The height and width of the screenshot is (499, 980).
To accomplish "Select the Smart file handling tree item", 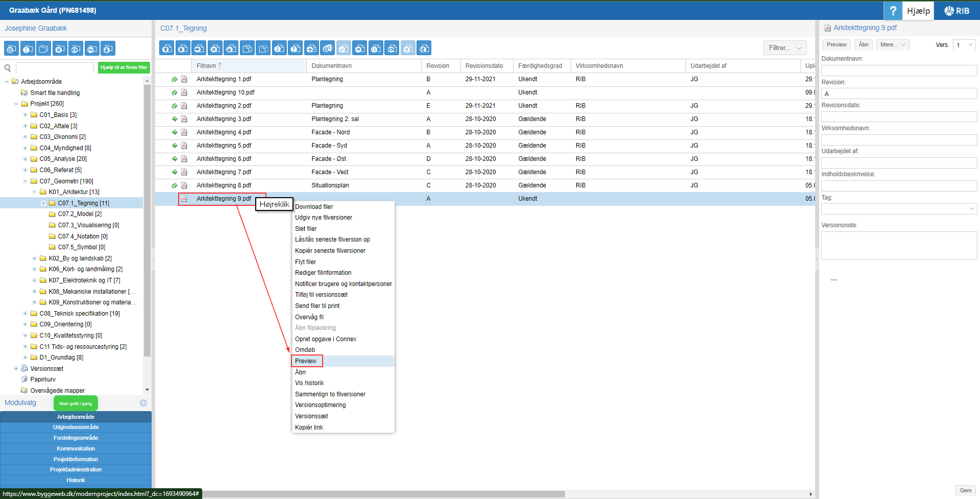I will click(x=55, y=93).
